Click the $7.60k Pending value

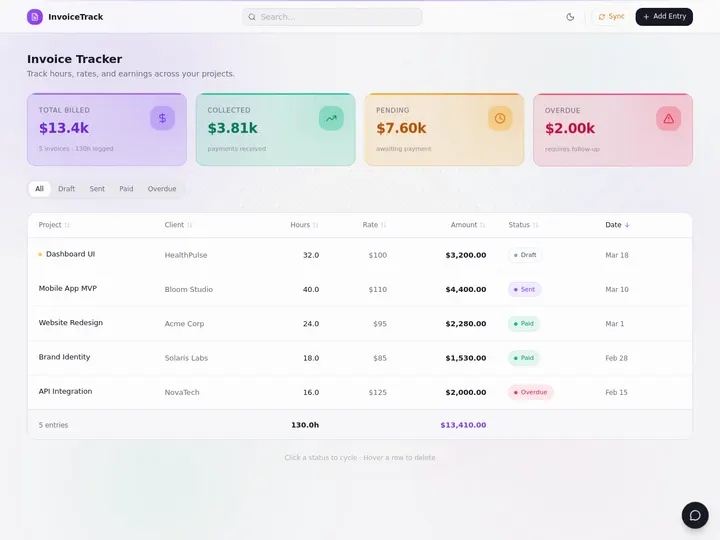(x=401, y=128)
